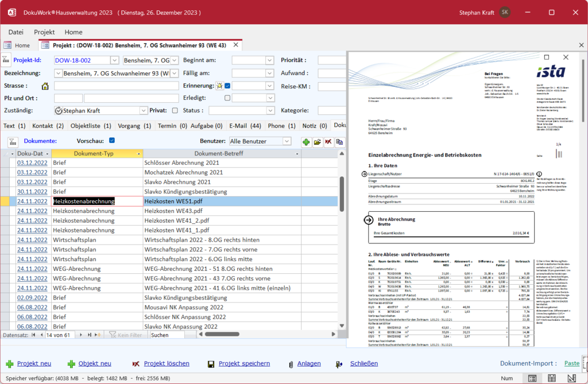The image size is (588, 384).
Task: Open the Projekt menu
Action: pos(44,32)
